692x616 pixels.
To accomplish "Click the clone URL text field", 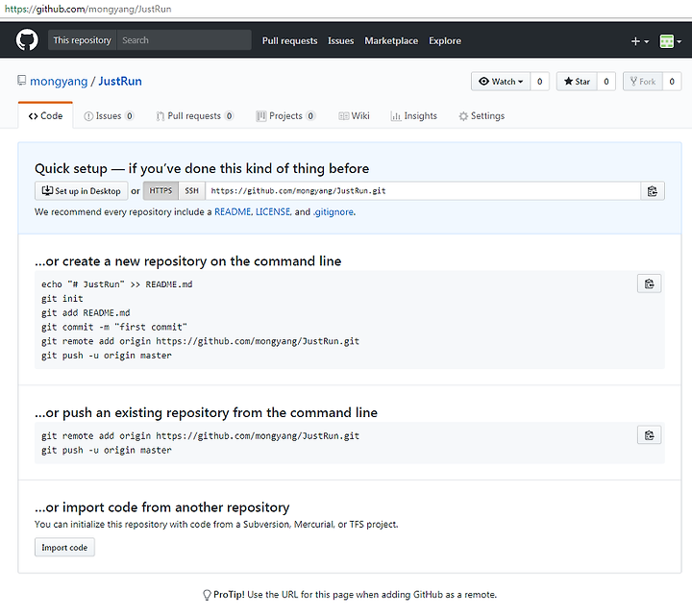I will tap(423, 191).
